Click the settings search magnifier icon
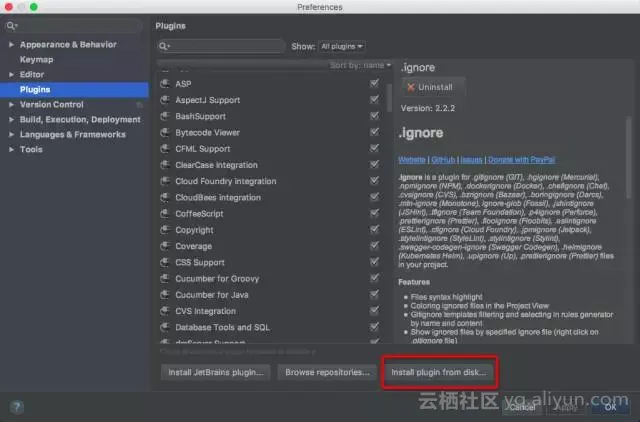 pyautogui.click(x=11, y=26)
